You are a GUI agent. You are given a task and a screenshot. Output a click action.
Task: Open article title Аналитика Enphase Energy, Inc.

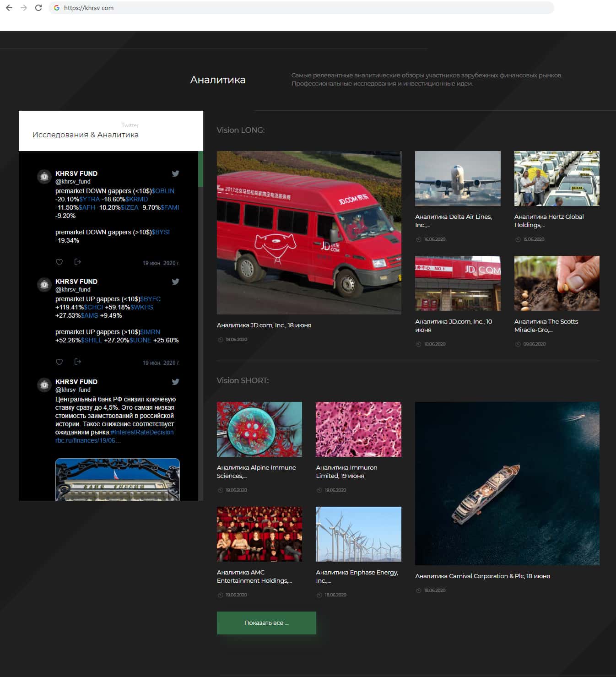[357, 576]
